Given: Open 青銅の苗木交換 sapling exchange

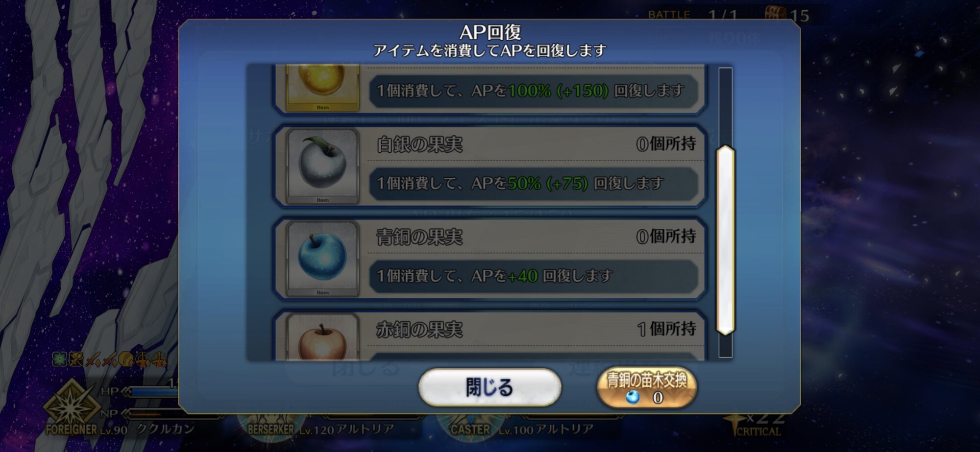Looking at the screenshot, I should [647, 387].
